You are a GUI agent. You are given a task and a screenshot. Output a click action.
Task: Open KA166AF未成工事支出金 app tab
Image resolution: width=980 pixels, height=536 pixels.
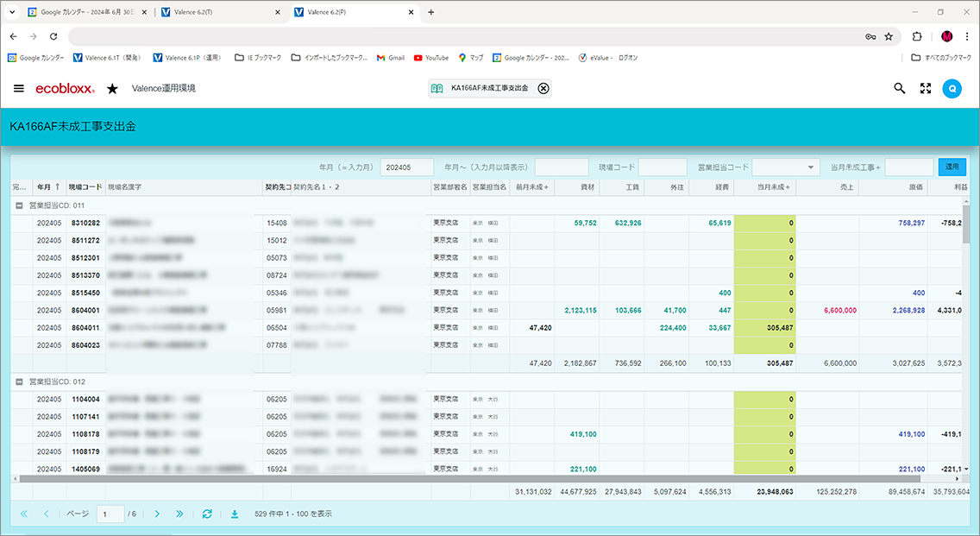pyautogui.click(x=489, y=88)
